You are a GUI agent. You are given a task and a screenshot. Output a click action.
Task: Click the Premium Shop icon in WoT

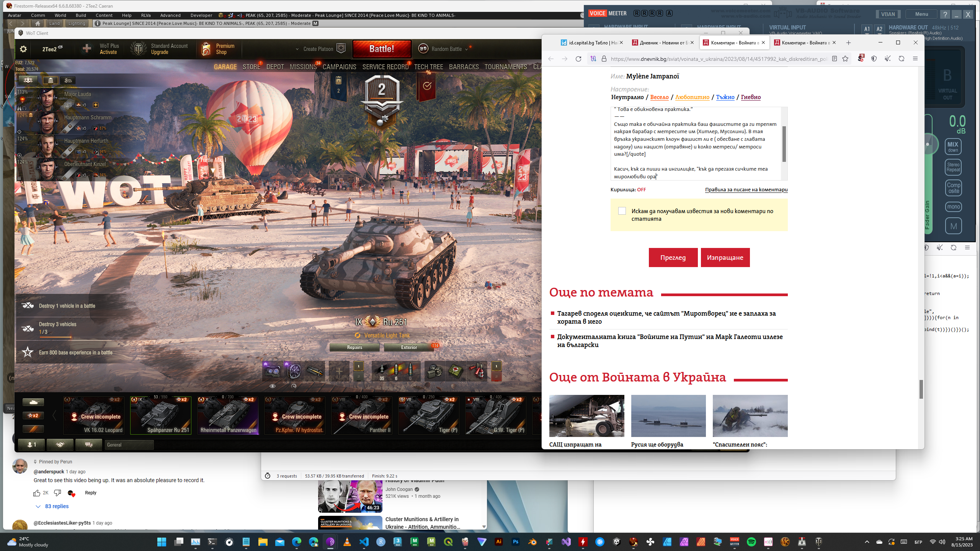pos(206,49)
